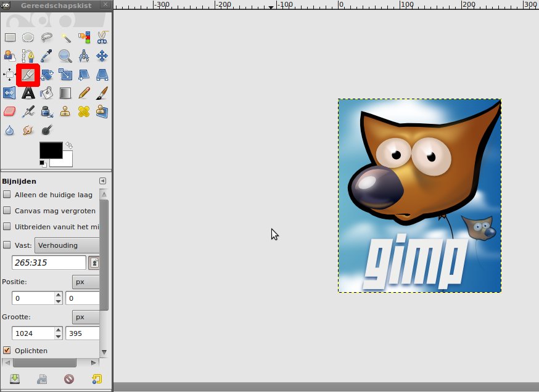The image size is (539, 392).
Task: Increase the first Positie value with up arrow
Action: point(59,295)
